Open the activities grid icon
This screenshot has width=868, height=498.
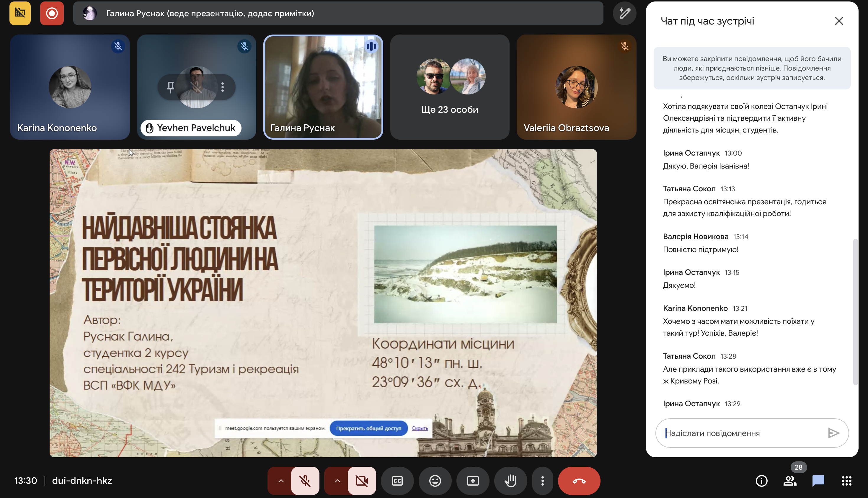pos(846,481)
